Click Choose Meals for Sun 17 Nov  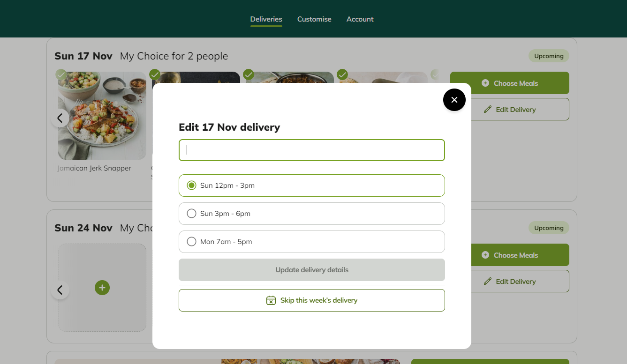point(510,83)
